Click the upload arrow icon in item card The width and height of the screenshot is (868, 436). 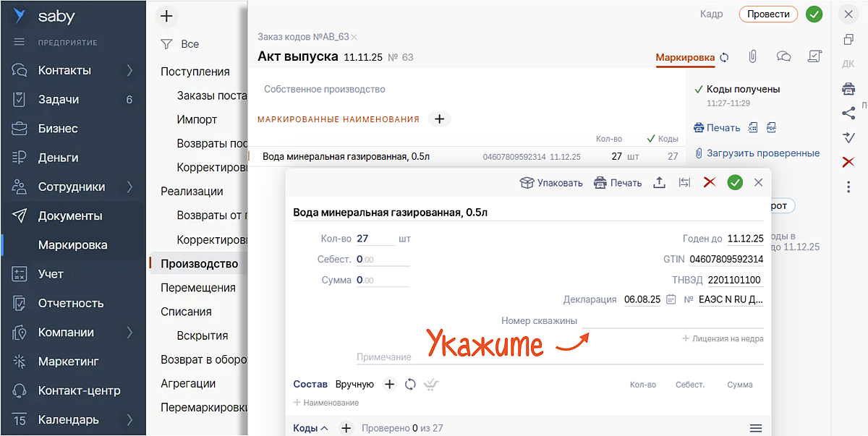point(659,183)
